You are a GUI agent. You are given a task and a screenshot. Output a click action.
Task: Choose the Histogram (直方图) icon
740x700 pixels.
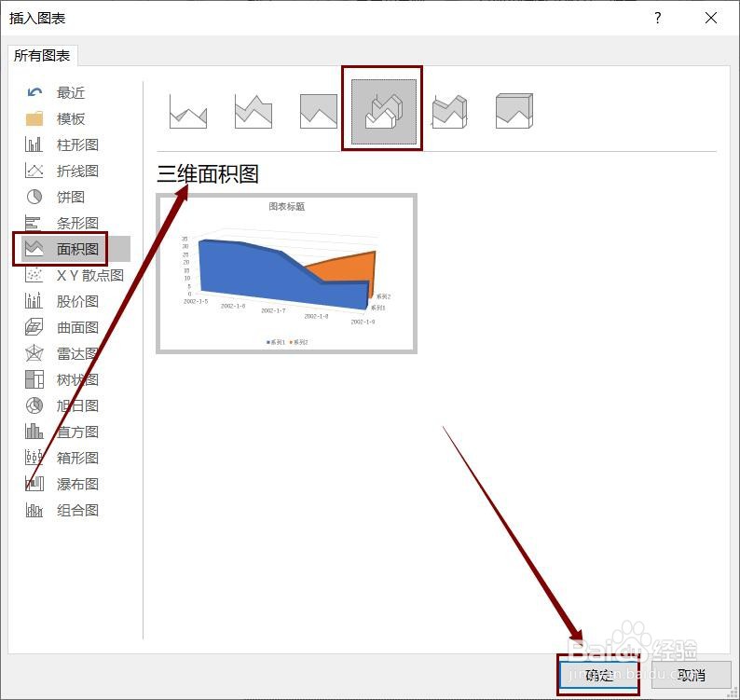pos(34,431)
